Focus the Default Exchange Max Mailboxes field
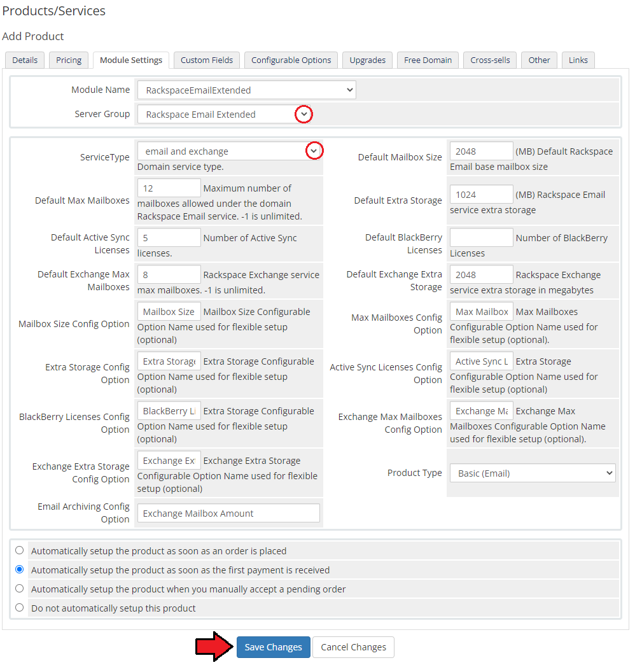The width and height of the screenshot is (635, 672). pyautogui.click(x=169, y=275)
